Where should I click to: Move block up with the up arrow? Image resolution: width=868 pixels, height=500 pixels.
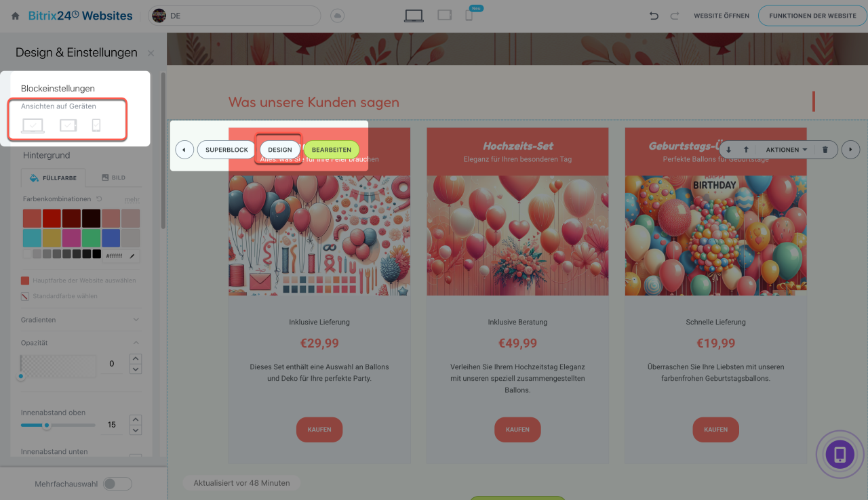pos(746,150)
